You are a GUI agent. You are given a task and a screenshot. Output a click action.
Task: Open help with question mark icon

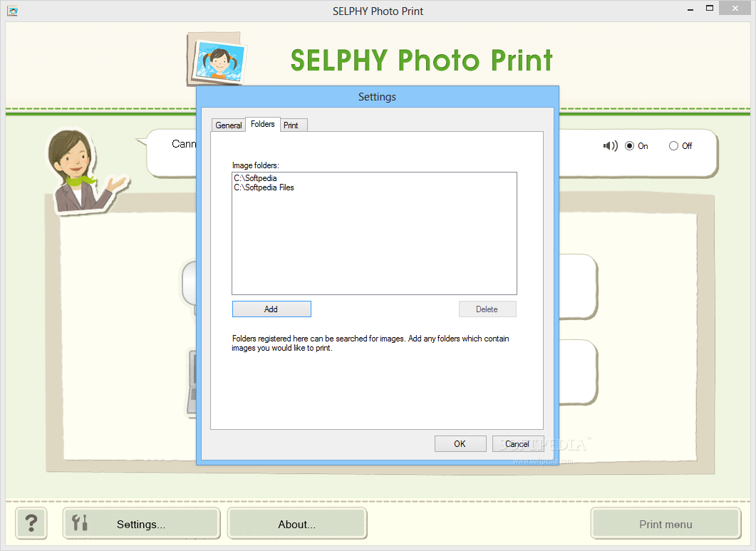(x=31, y=523)
